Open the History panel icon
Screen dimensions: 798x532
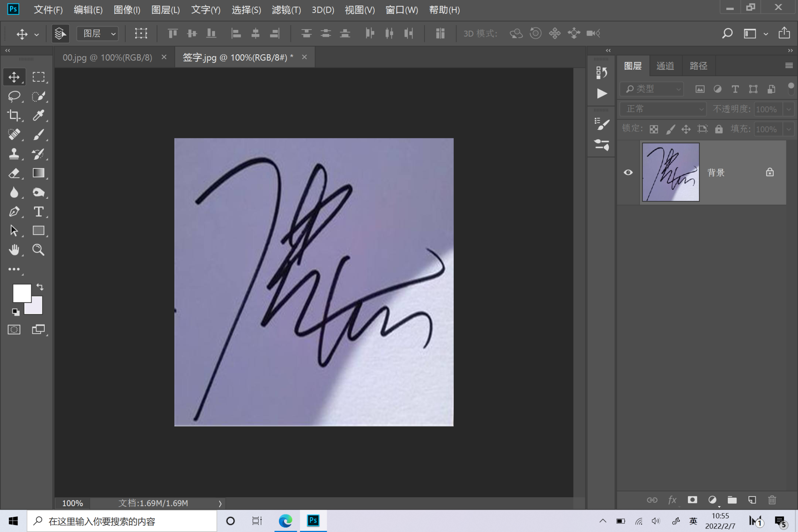pos(601,73)
